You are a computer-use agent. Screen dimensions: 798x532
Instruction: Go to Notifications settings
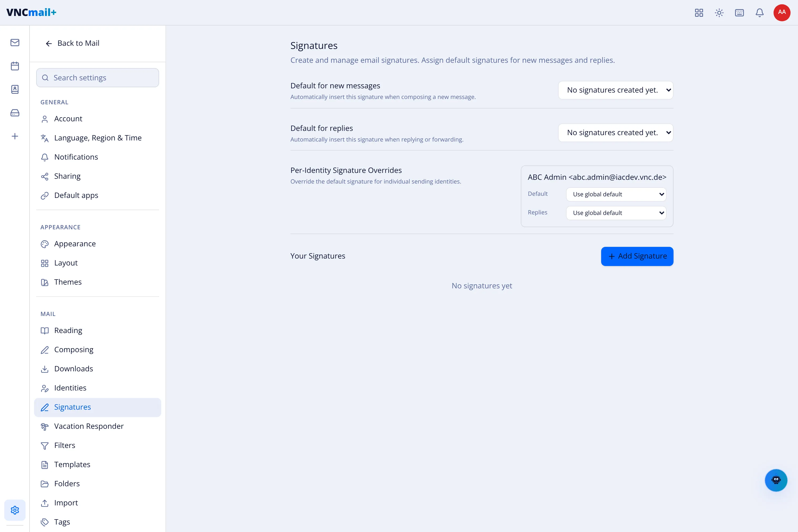(98, 157)
